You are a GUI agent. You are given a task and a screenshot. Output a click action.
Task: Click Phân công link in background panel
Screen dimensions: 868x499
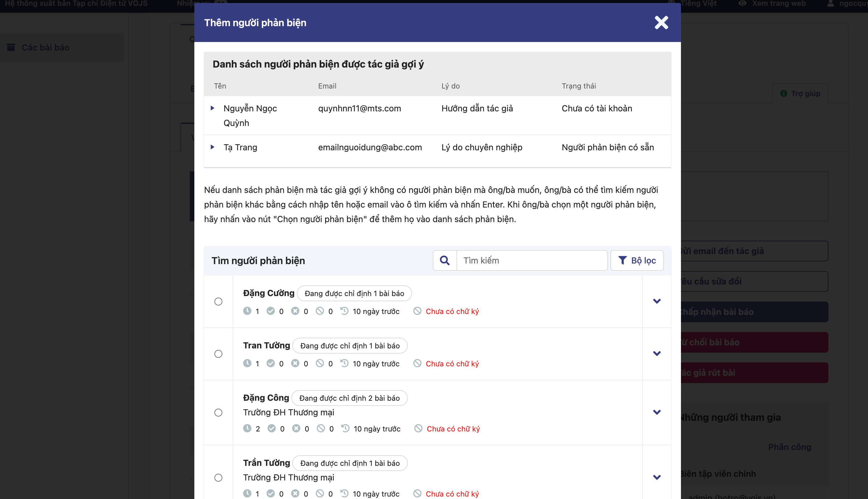tap(790, 447)
